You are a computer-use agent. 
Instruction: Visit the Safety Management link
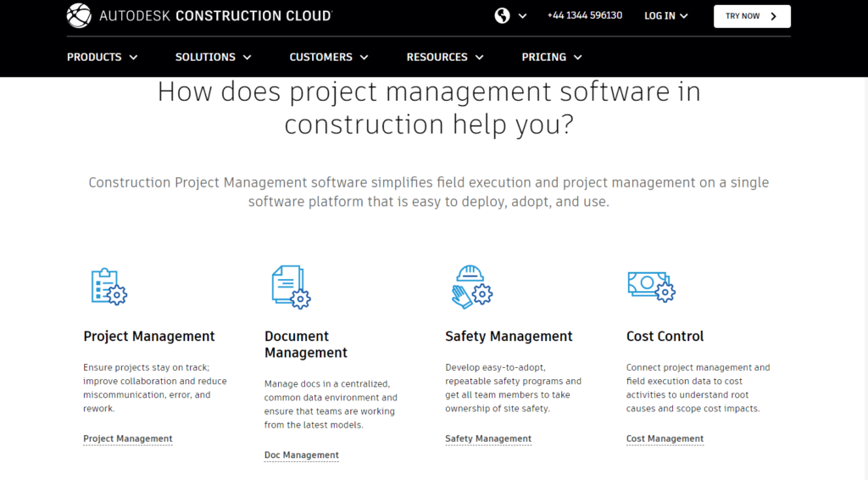click(488, 438)
